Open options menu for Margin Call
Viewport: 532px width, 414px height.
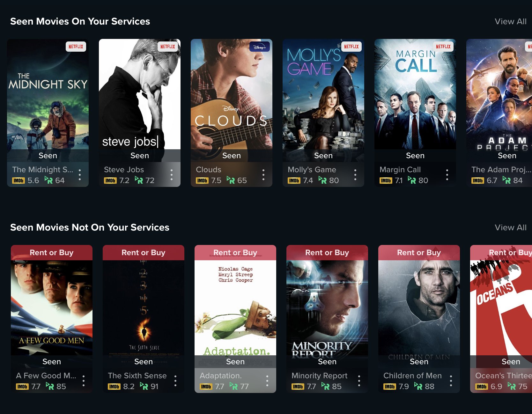coord(447,175)
